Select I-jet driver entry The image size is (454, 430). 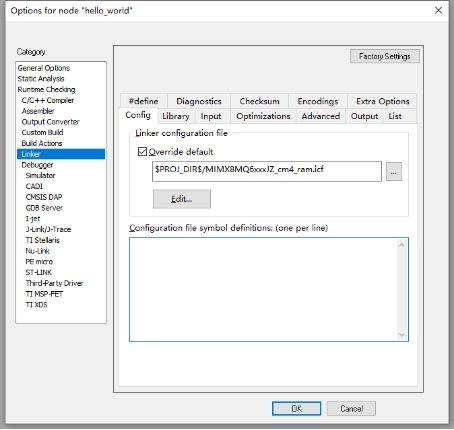click(x=33, y=218)
